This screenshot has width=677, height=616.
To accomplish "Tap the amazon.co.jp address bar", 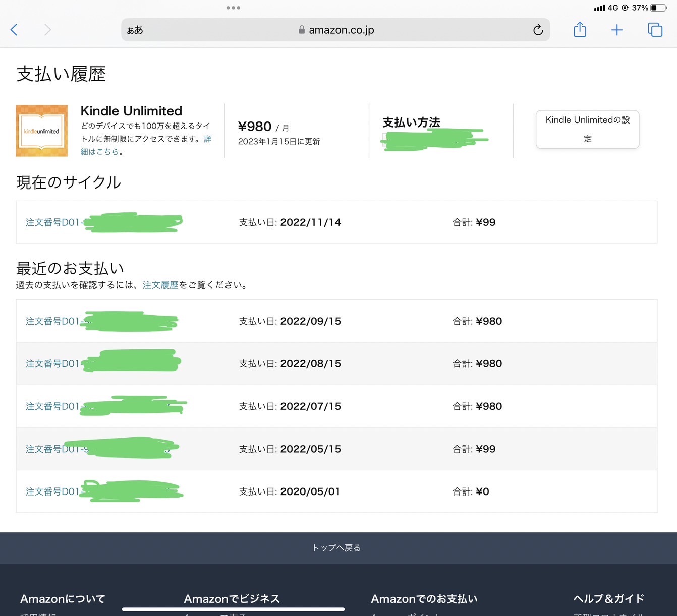I will tap(341, 30).
